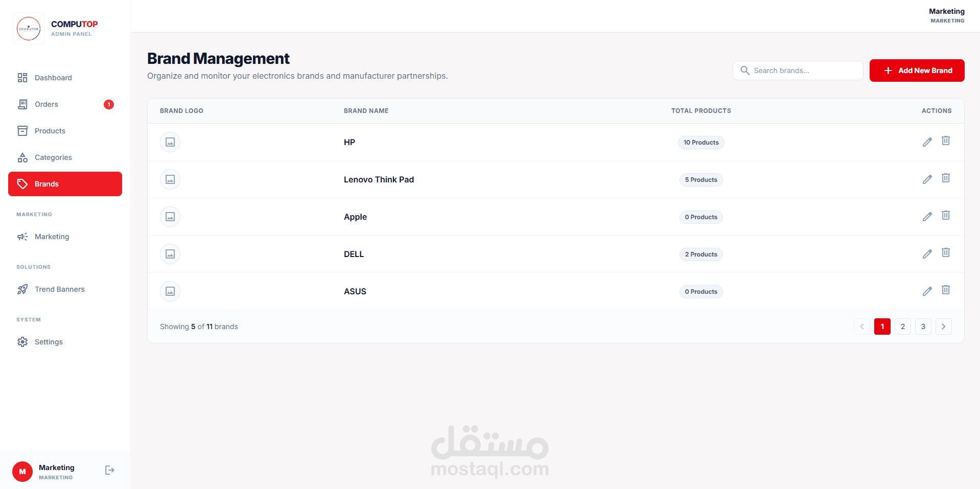
Task: Focus the Search brands input field
Action: point(798,71)
